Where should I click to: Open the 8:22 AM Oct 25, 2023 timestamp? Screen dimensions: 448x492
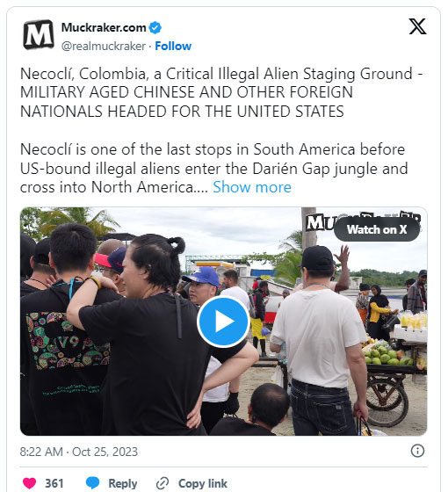coord(79,452)
